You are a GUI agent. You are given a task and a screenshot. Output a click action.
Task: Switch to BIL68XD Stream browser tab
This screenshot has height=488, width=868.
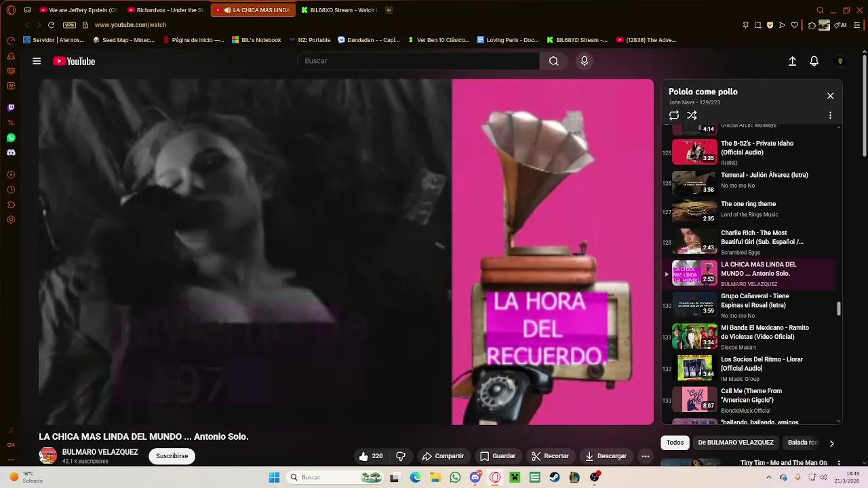click(338, 10)
